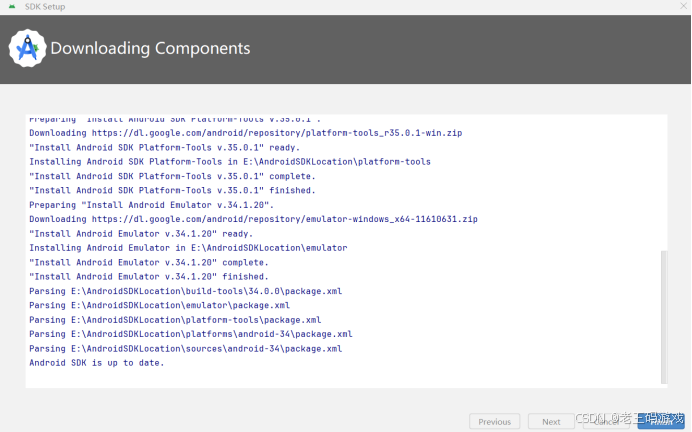Select the Platform-Tools v.35.0.1 ready line
Image resolution: width=692 pixels, height=432 pixels.
coord(165,147)
